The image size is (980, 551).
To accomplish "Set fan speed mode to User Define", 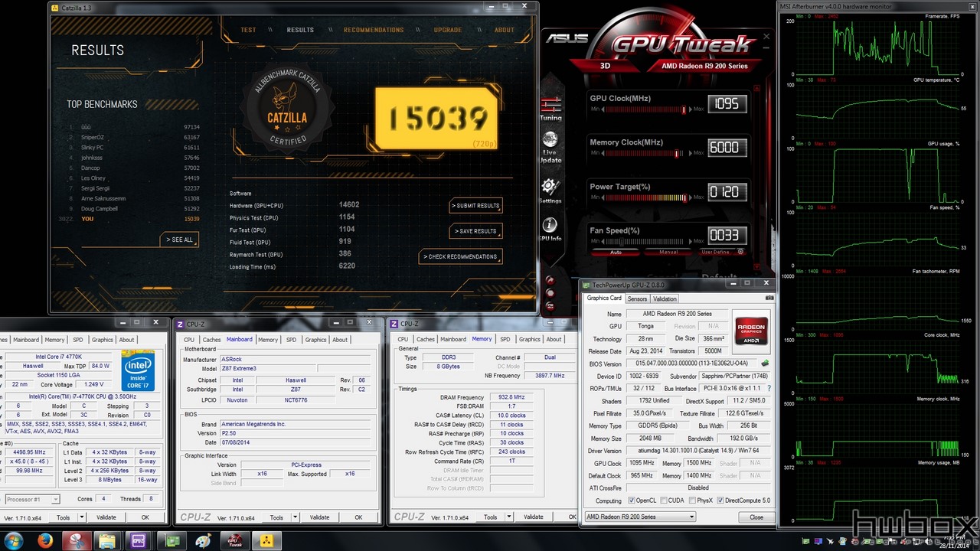I will (716, 252).
